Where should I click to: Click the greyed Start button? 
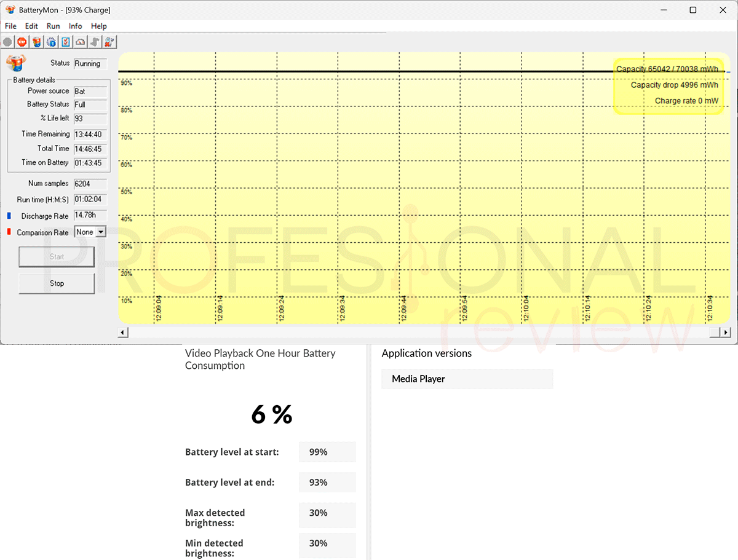tap(57, 257)
